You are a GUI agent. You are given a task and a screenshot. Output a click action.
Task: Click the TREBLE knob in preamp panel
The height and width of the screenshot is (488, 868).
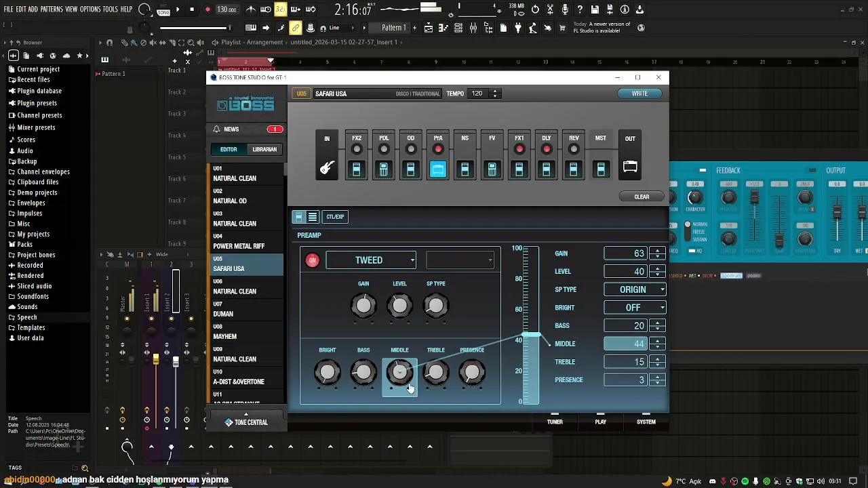coord(435,372)
